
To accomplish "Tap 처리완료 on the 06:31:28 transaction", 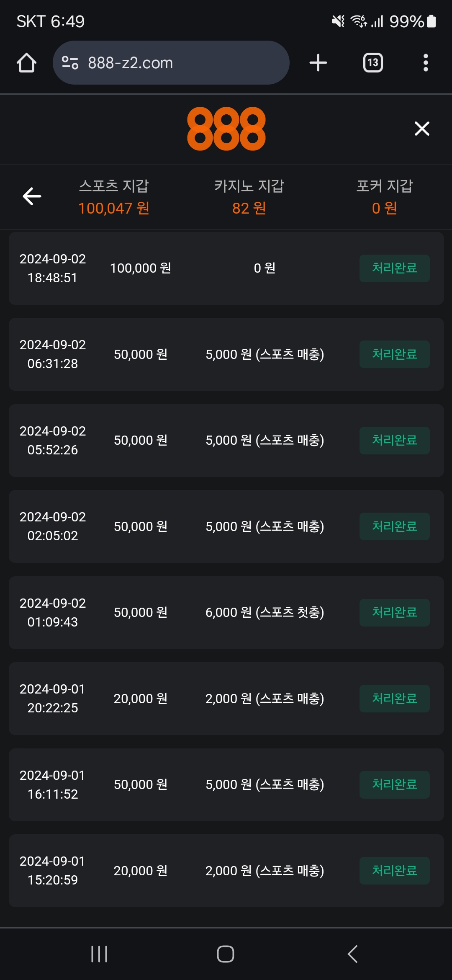I will click(394, 354).
